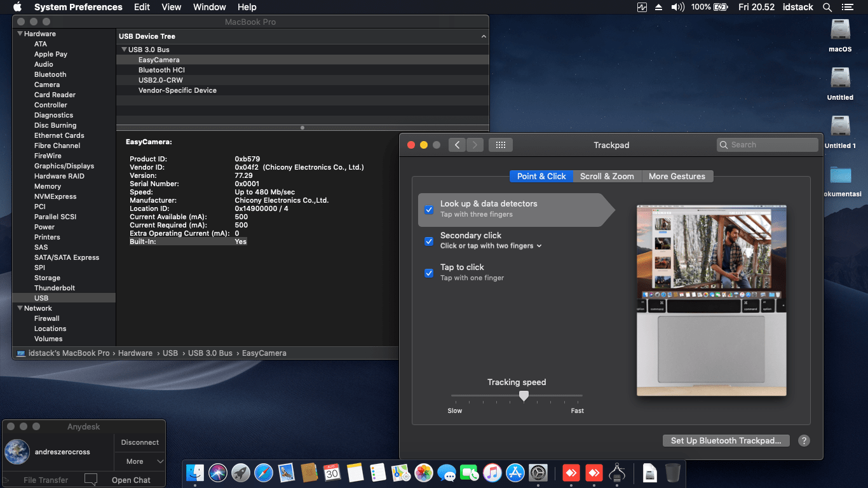Switch to the More Gestures tab
Screen dimensions: 868x488
click(x=677, y=176)
